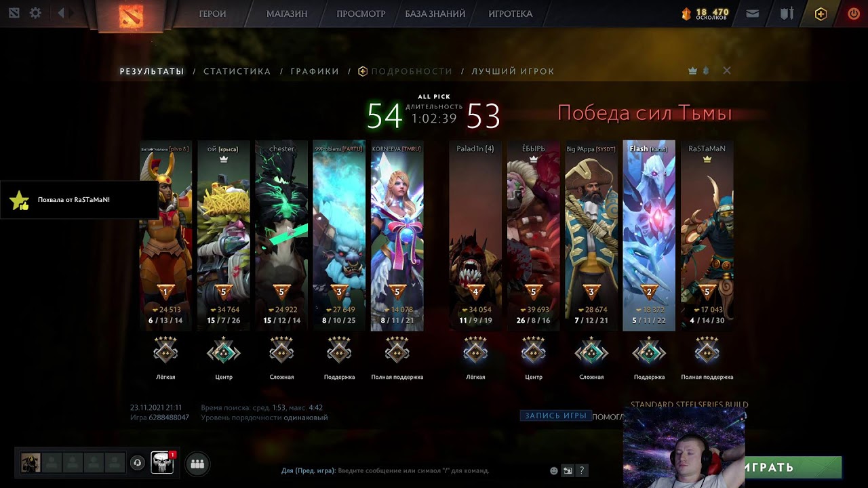
Task: Switch to the СТАТИСТИКА tab
Action: 237,71
